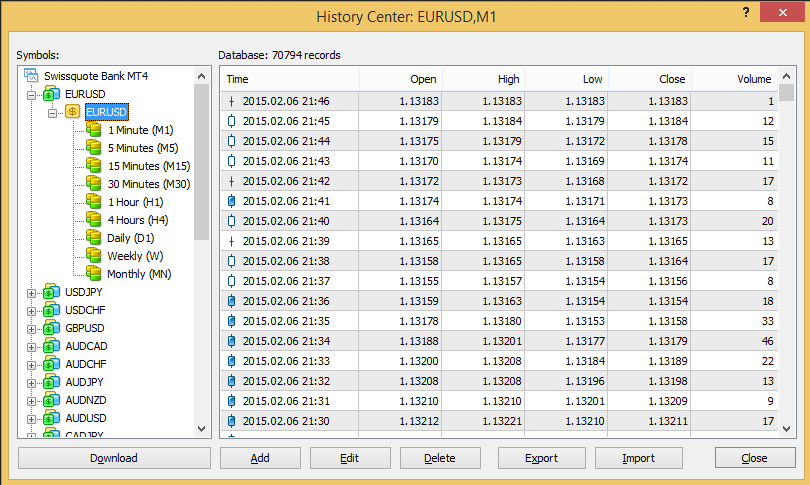Image resolution: width=810 pixels, height=485 pixels.
Task: Click the Export button
Action: pos(541,458)
